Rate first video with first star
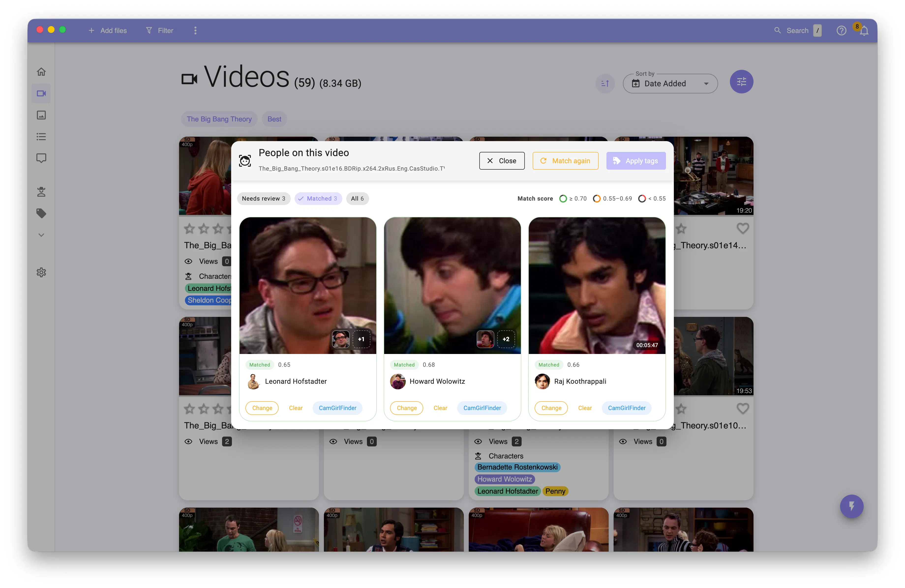Viewport: 905px width, 588px height. click(x=189, y=228)
